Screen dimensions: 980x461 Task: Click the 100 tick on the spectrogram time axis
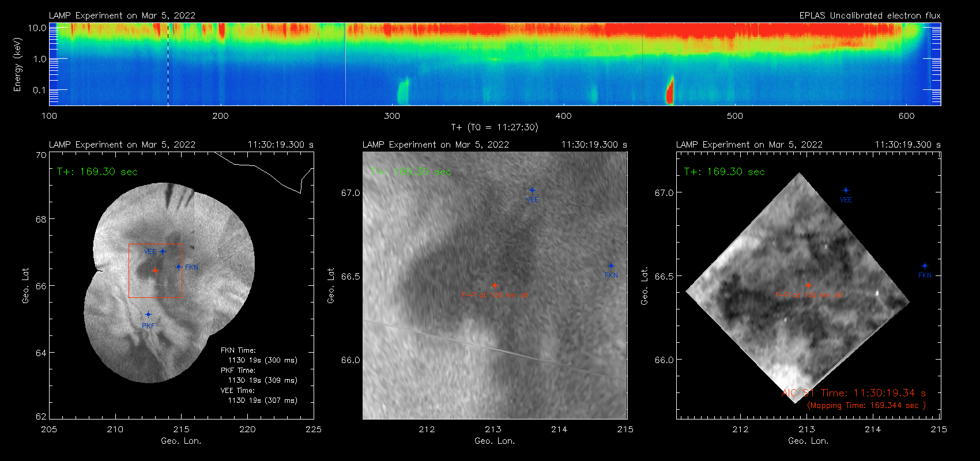point(50,116)
